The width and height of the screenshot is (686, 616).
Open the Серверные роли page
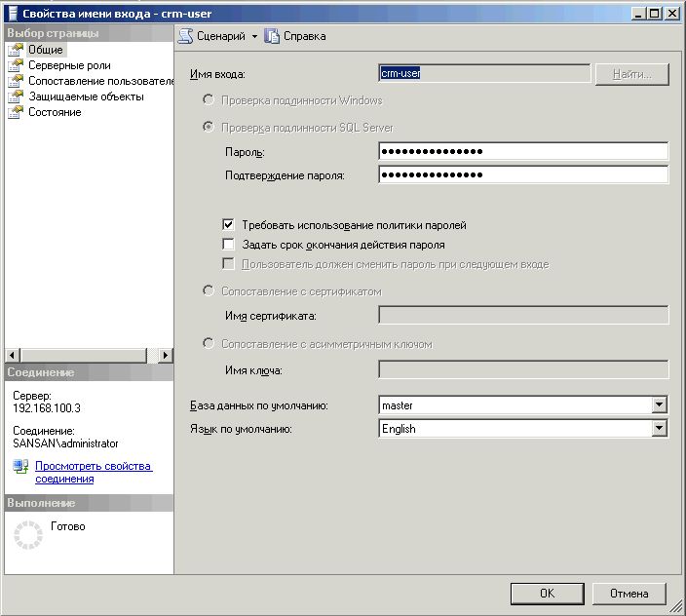click(69, 65)
